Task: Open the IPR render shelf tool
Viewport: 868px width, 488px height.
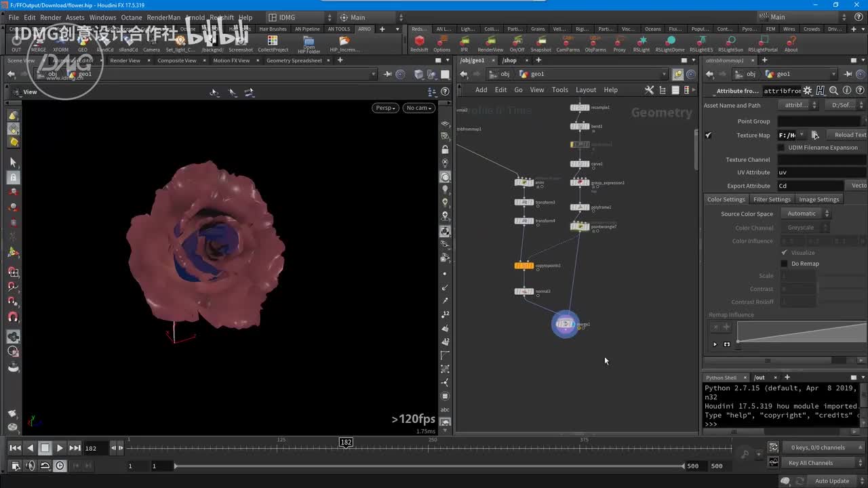Action: pos(465,41)
